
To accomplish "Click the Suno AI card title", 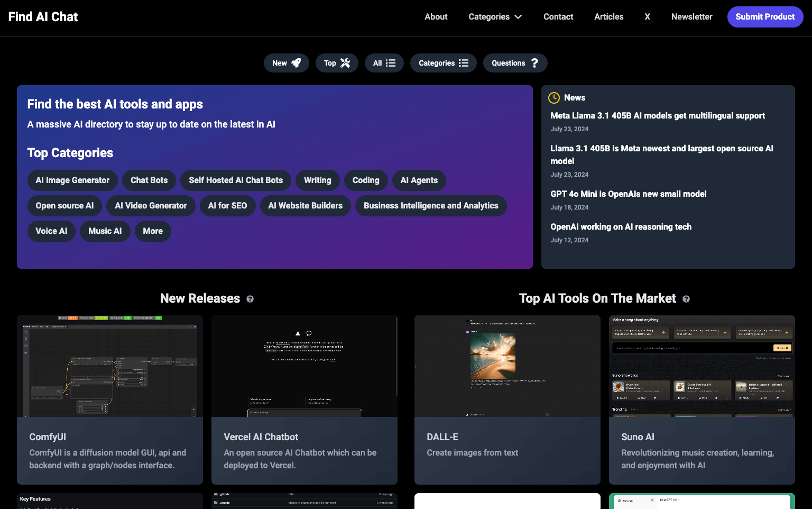I will pos(638,437).
